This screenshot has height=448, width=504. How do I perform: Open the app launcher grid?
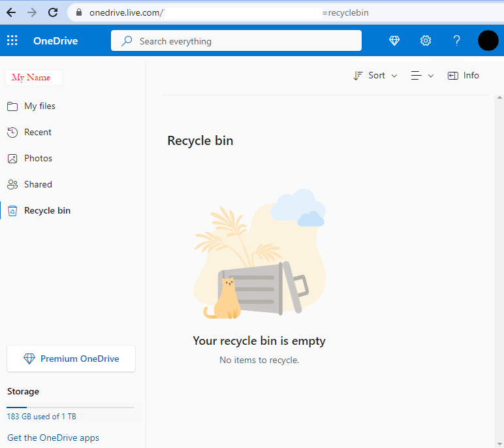12,40
